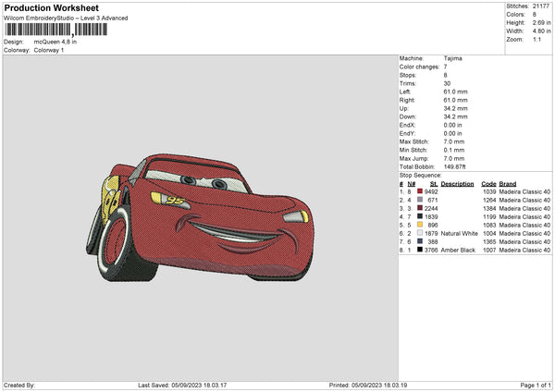Click the Machine value Tajima
This screenshot has height=392, width=555.
coord(453,58)
